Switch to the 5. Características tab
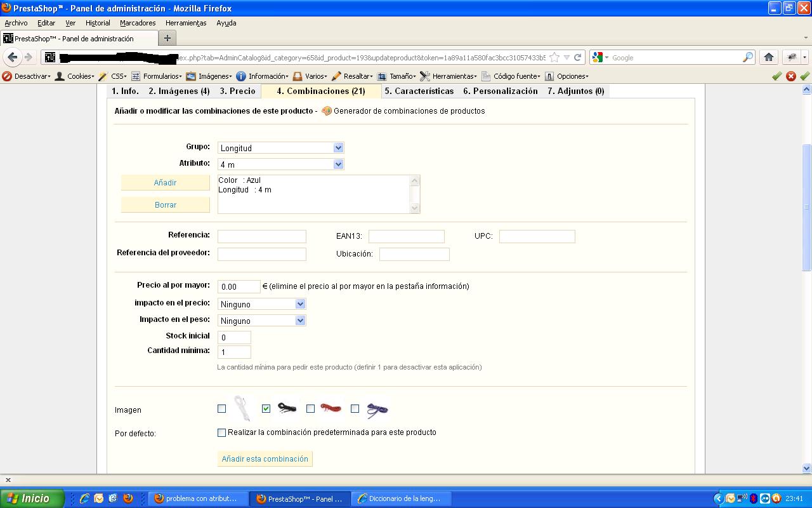This screenshot has height=508, width=812. (419, 91)
